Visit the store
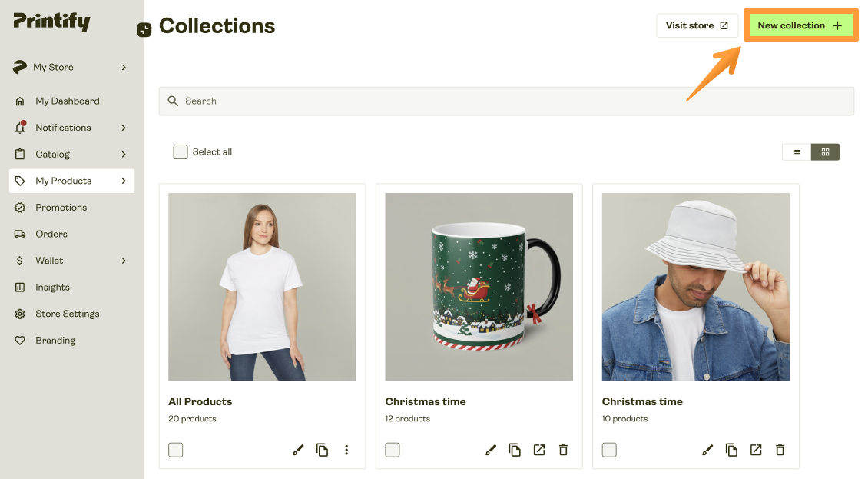868x479 pixels. point(697,25)
